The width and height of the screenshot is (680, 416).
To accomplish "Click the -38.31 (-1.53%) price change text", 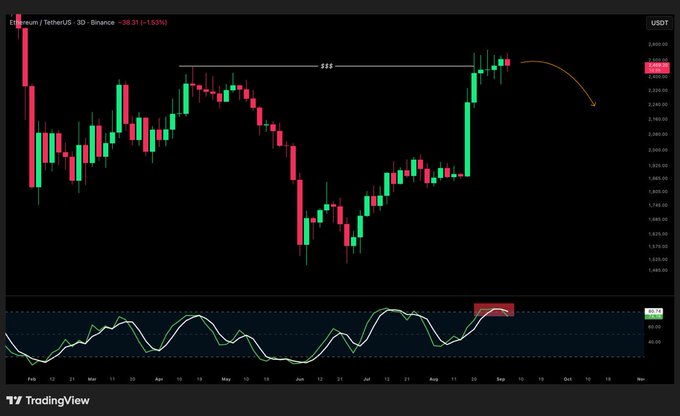I will point(143,23).
